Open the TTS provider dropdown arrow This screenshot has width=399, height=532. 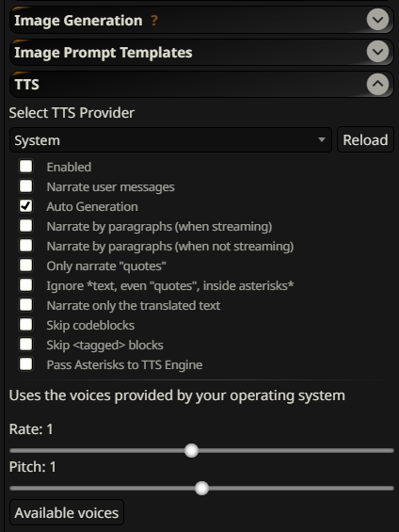pos(322,139)
